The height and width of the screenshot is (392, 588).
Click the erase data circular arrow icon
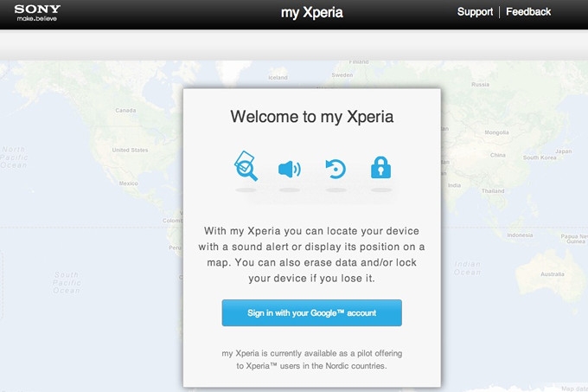pyautogui.click(x=336, y=169)
